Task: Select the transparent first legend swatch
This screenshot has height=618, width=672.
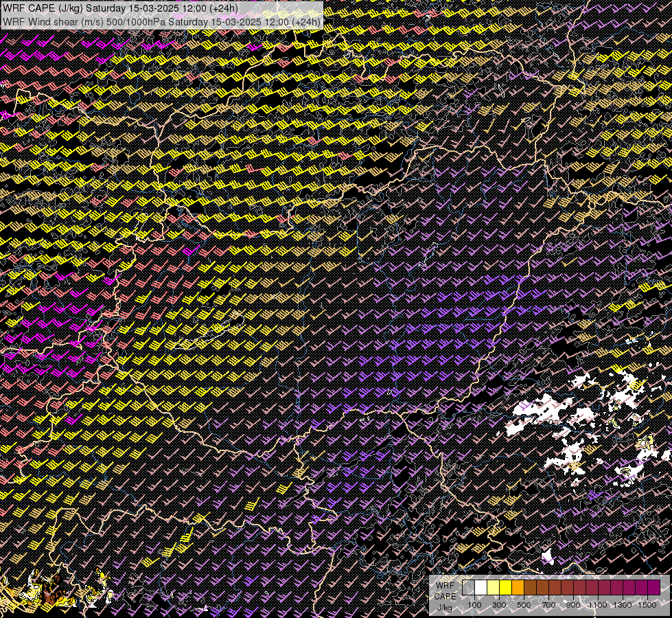Action: [468, 587]
